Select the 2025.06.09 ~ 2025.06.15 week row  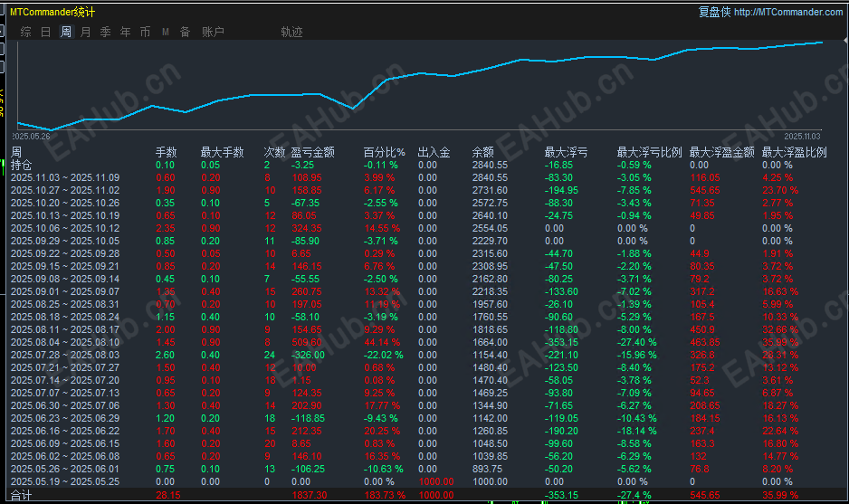[x=425, y=443]
